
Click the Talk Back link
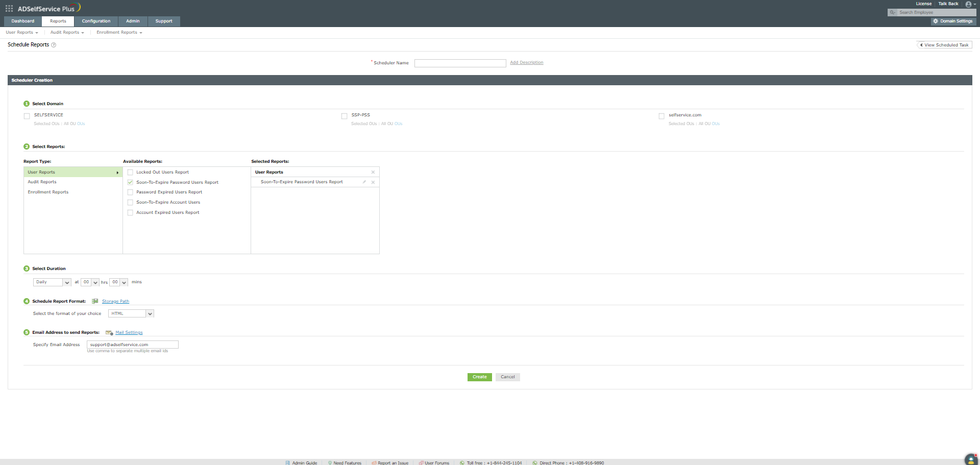pyautogui.click(x=948, y=4)
